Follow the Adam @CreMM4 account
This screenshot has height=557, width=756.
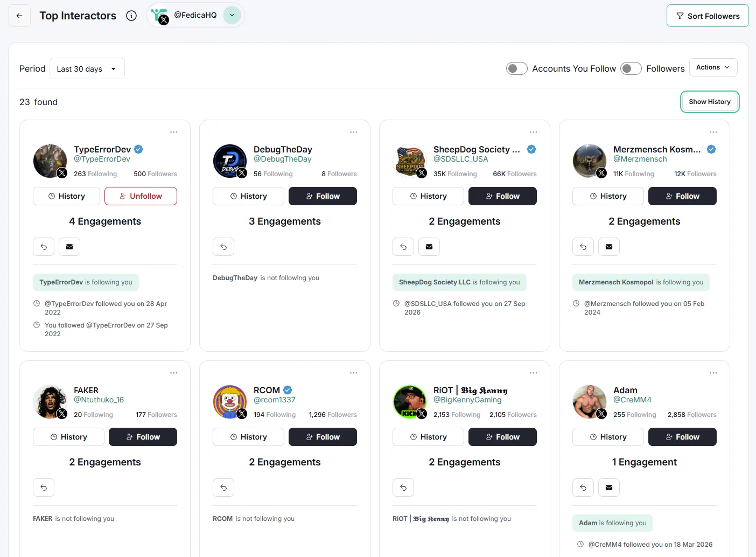coord(682,437)
